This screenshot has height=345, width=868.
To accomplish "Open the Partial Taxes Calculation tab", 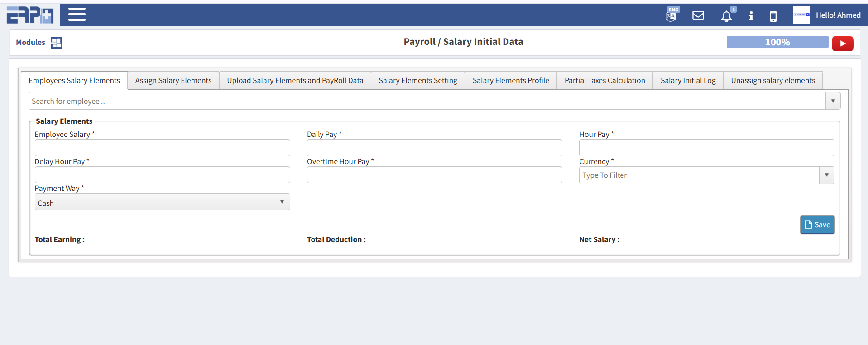I will pos(604,80).
